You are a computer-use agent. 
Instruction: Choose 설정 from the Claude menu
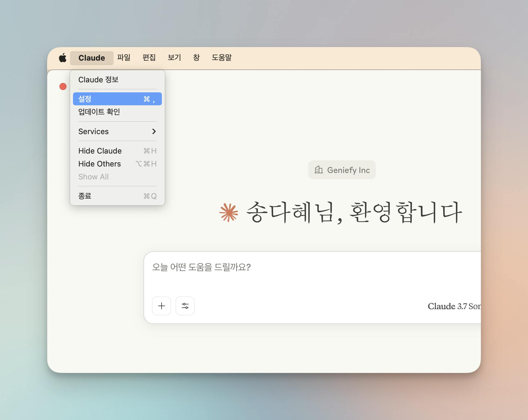click(x=117, y=99)
